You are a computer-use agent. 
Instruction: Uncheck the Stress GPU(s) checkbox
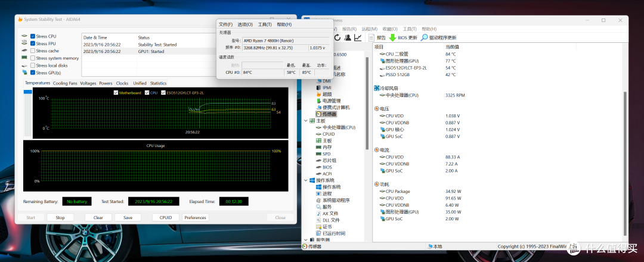pos(33,73)
